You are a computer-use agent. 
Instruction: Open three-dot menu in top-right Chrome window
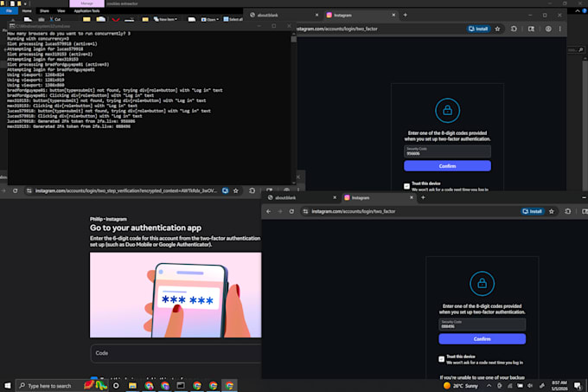pos(559,29)
